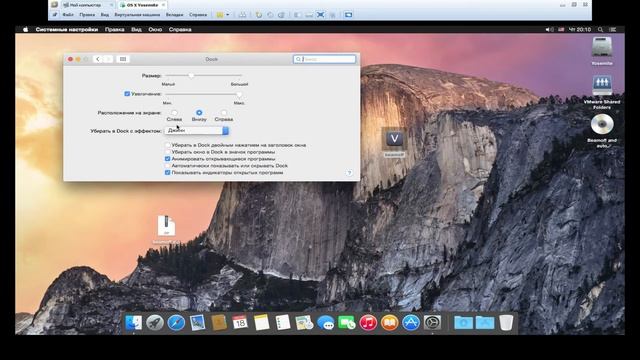Open VMware power dropdown arrow
Viewport: 640px width, 360px height.
[227, 15]
